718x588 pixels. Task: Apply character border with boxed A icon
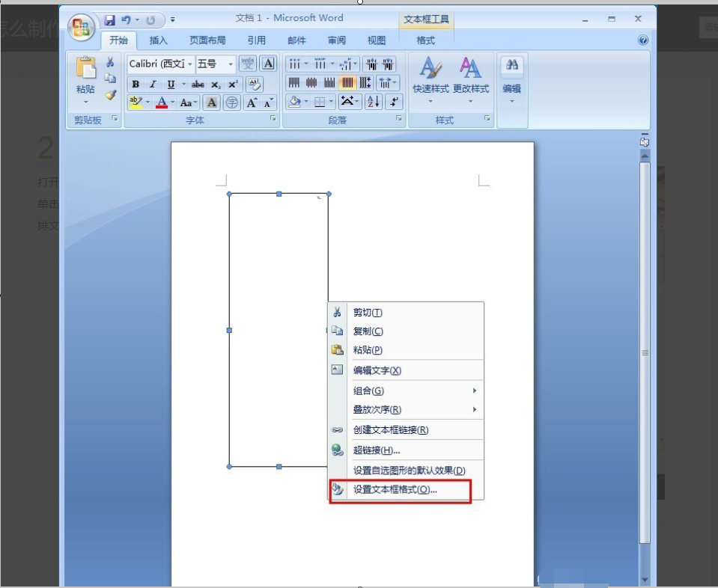coord(268,64)
